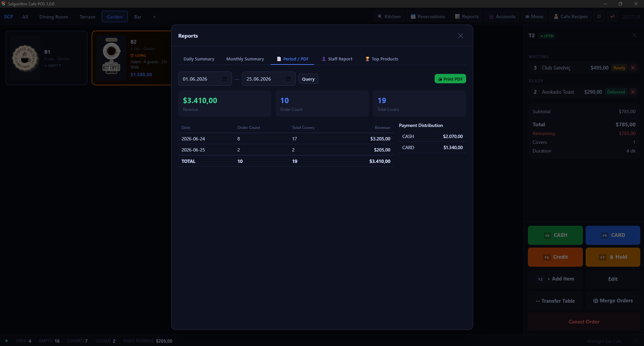The height and width of the screenshot is (346, 644).
Task: Click the Total Covers summary card
Action: [419, 103]
